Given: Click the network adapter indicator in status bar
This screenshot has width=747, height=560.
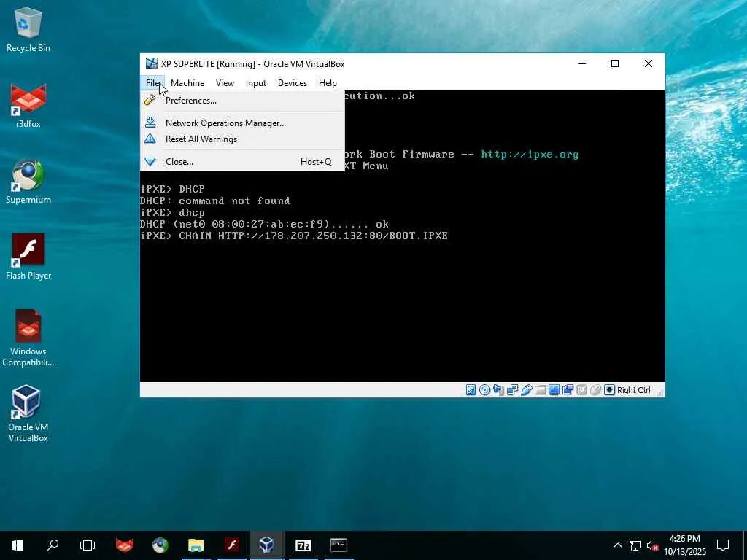Looking at the screenshot, I should pos(513,390).
